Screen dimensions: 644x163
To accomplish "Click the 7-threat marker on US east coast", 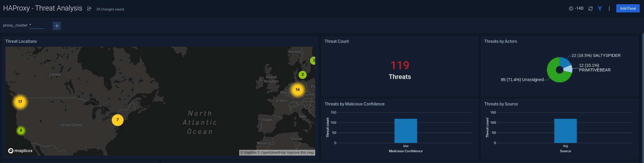I will coord(117,120).
